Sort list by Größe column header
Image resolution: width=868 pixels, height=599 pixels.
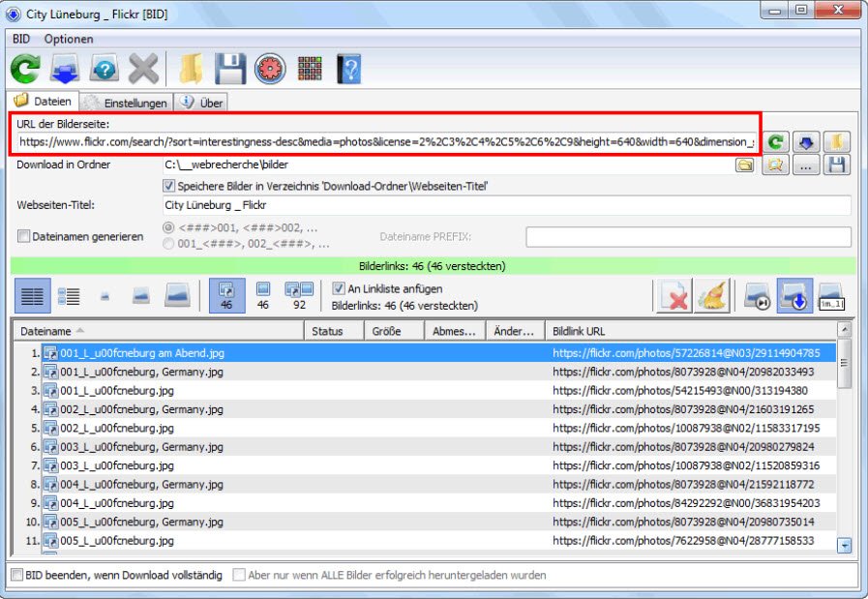tap(394, 331)
